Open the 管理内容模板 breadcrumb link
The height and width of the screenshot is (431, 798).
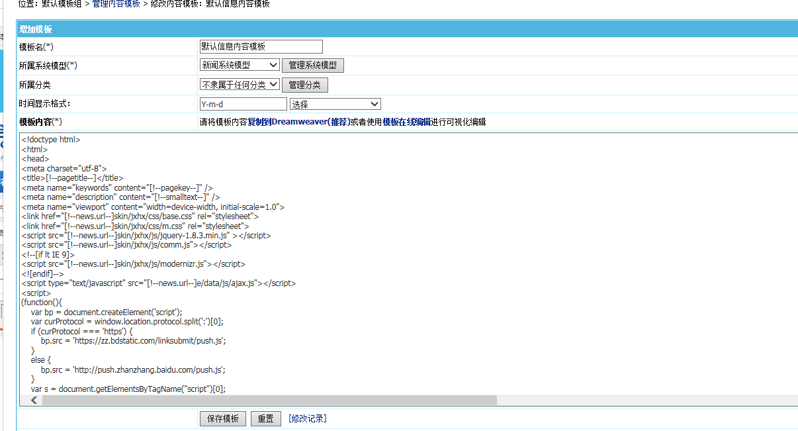pos(116,4)
